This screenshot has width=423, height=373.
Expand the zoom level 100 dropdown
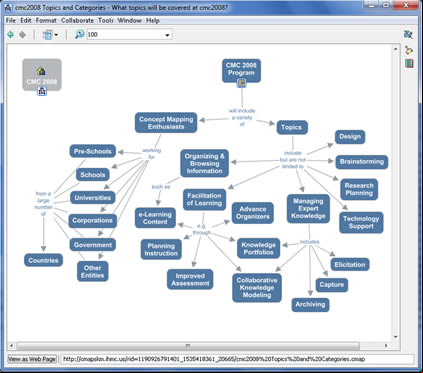tap(167, 35)
